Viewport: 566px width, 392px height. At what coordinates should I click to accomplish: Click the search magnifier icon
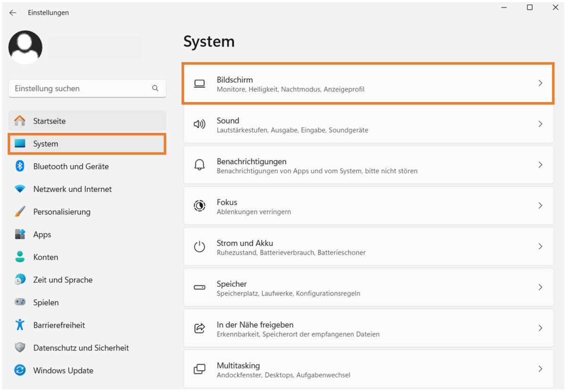coord(155,88)
